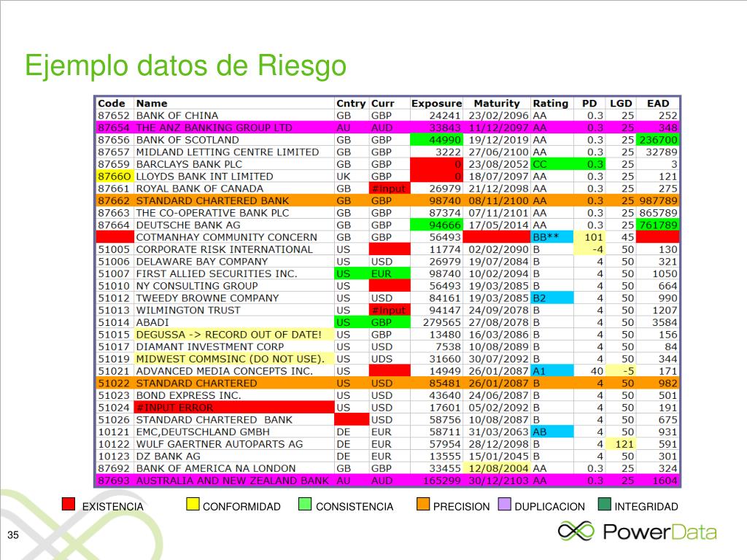This screenshot has height=560, width=747.
Task: Select COTMANHAY COMMUNITY CONCERN name cell
Action: [x=234, y=237]
